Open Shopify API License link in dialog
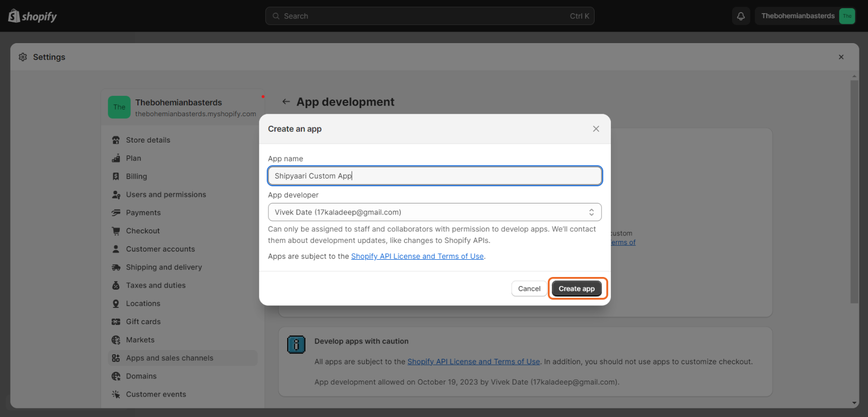The height and width of the screenshot is (417, 868). tap(417, 256)
